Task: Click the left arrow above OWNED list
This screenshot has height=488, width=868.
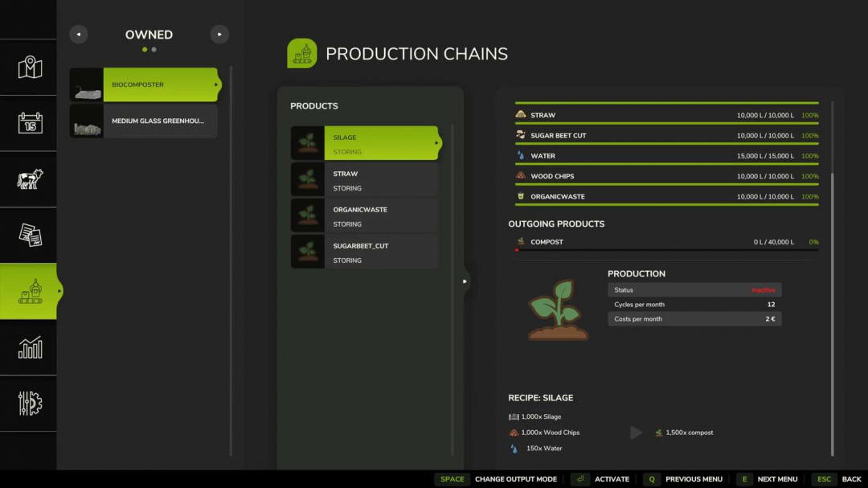Action: pyautogui.click(x=79, y=34)
